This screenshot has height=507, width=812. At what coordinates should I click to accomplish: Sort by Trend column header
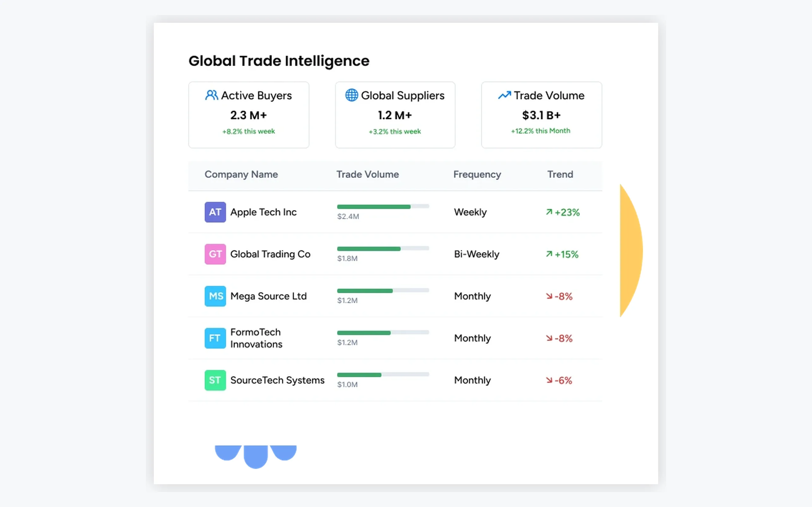(560, 174)
